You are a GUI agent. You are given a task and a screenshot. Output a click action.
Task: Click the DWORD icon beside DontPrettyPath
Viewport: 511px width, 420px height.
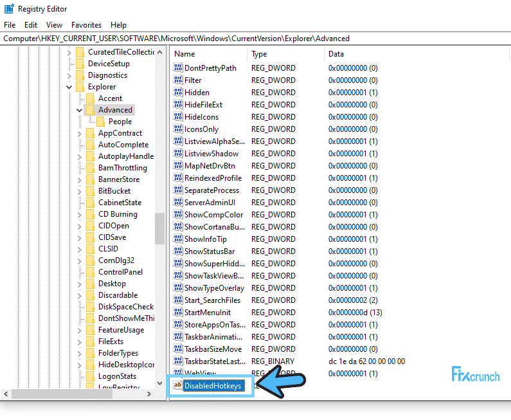(x=178, y=68)
